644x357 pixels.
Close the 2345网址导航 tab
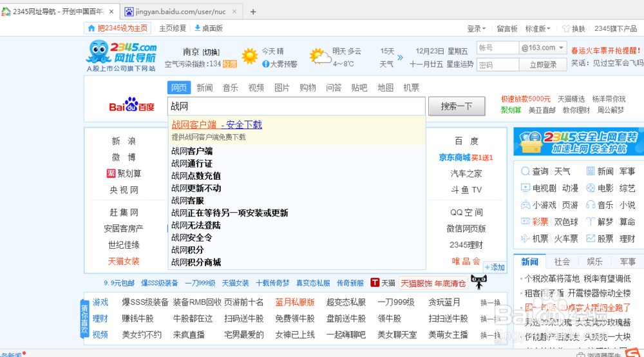(111, 12)
